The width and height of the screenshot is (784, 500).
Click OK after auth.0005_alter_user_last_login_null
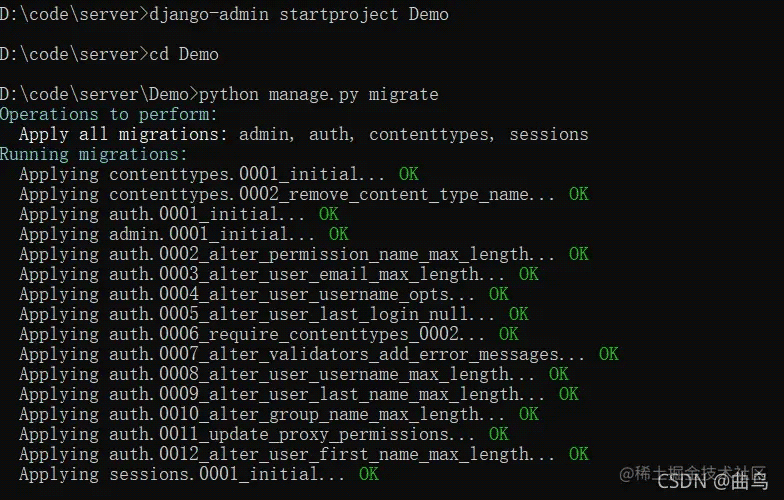[518, 314]
